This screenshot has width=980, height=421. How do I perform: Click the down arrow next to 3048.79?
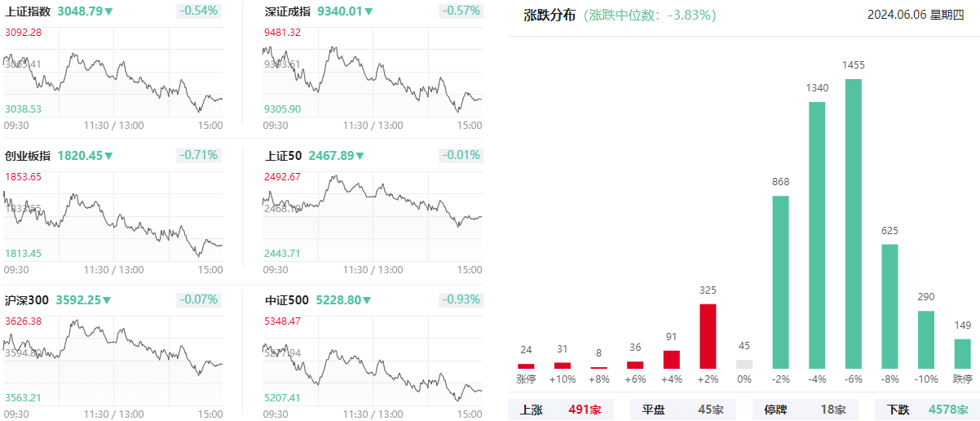[109, 11]
